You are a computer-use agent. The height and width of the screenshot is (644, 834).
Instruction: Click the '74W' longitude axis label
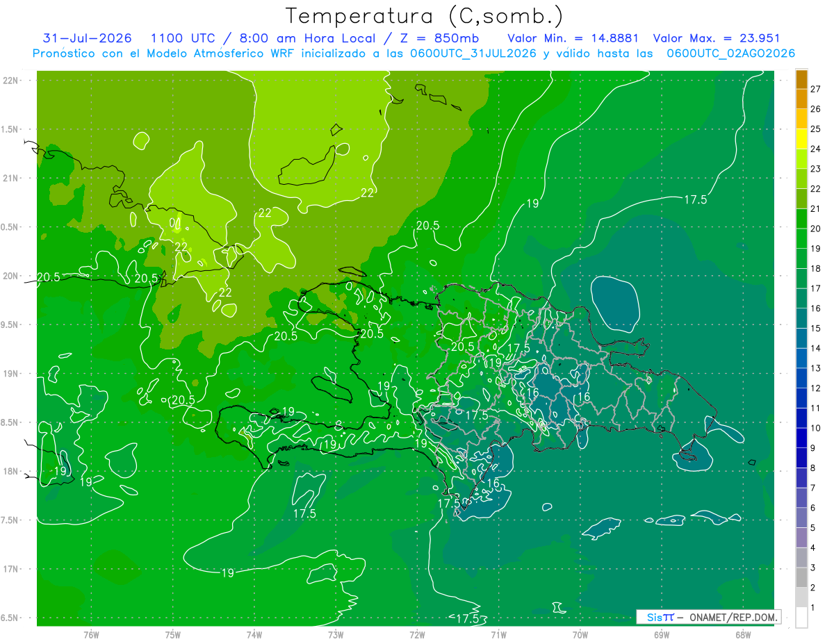pyautogui.click(x=254, y=634)
